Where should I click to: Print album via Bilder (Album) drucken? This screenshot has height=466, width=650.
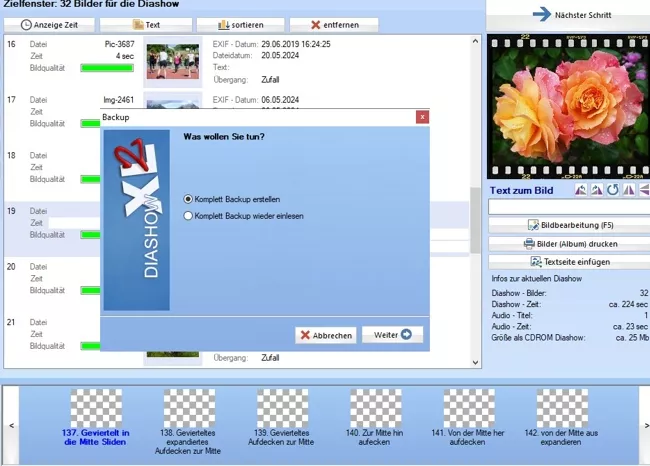[568, 243]
